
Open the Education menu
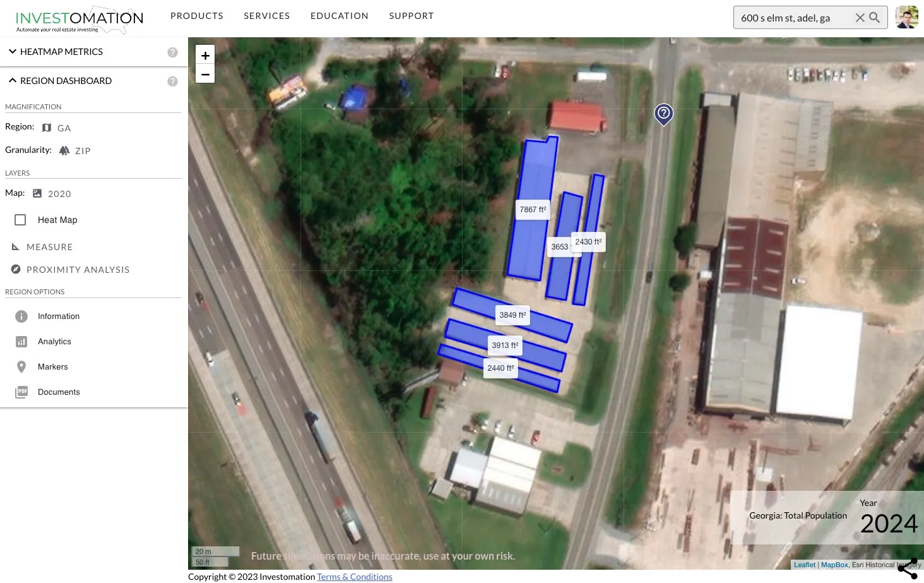click(x=339, y=15)
